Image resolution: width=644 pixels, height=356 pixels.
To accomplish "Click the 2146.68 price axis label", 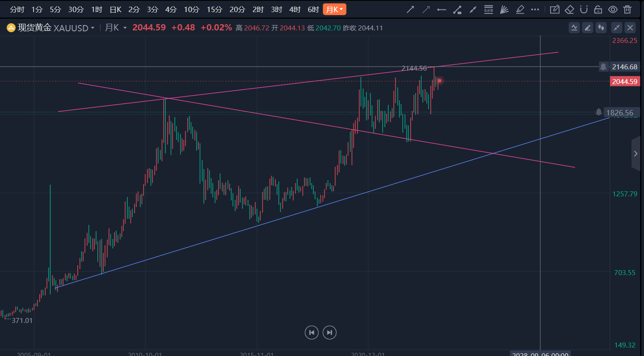I will tap(625, 67).
